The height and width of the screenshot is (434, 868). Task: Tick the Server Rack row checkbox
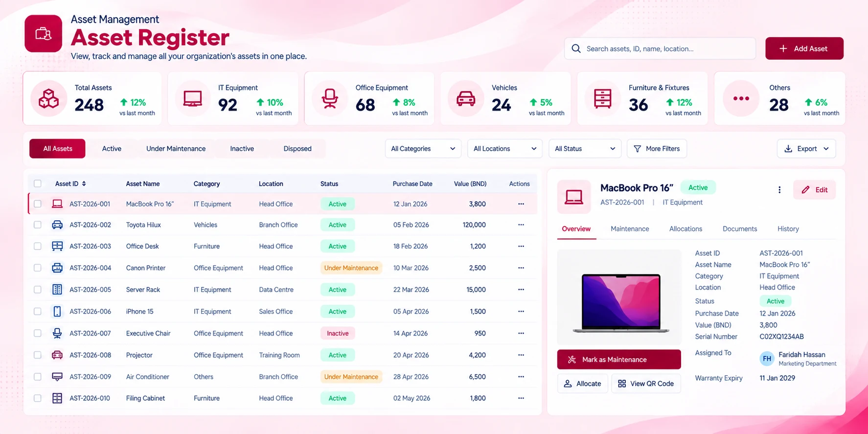38,290
